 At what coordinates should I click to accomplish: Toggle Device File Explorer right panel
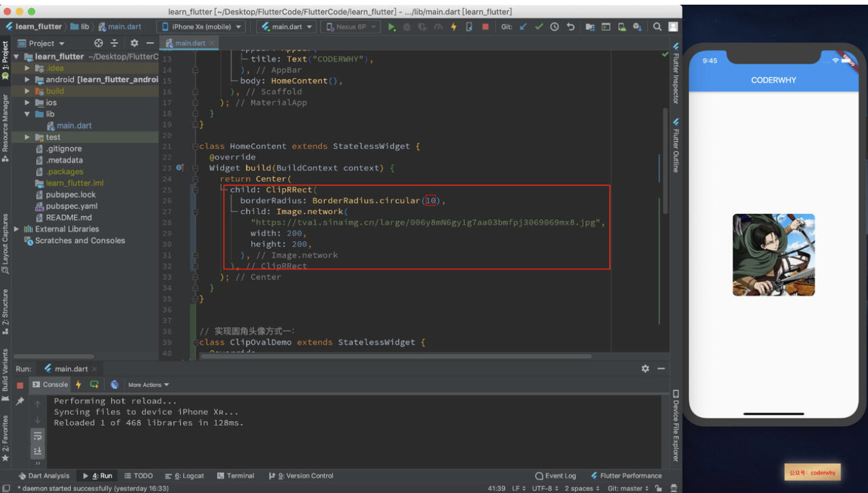pyautogui.click(x=675, y=426)
